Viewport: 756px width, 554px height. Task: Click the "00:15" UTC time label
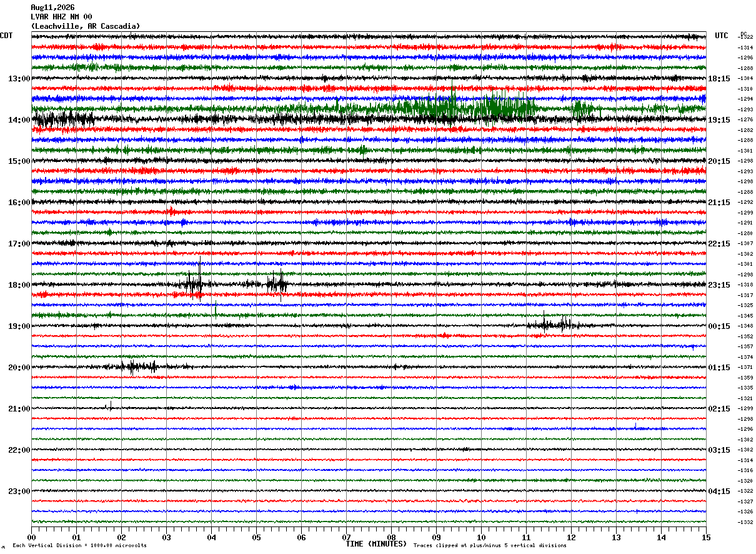[719, 326]
